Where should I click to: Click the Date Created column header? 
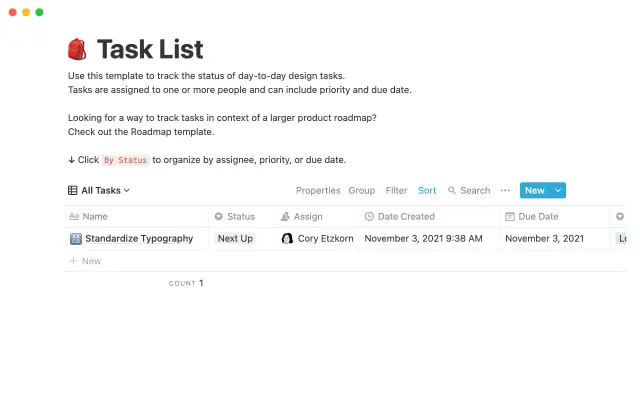429,217
